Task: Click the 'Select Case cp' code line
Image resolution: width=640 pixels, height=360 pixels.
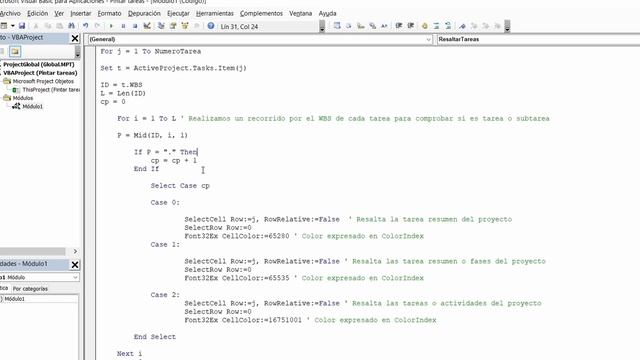Action: tap(180, 186)
